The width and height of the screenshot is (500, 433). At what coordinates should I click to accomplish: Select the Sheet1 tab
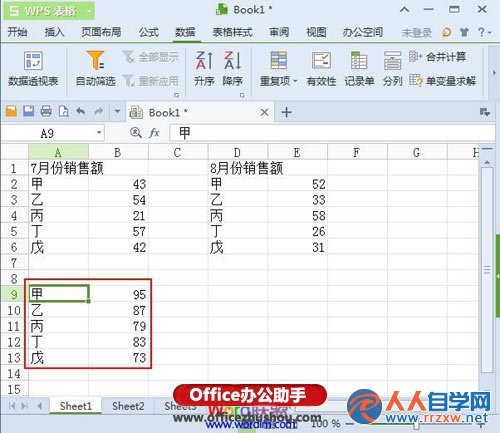tap(76, 406)
